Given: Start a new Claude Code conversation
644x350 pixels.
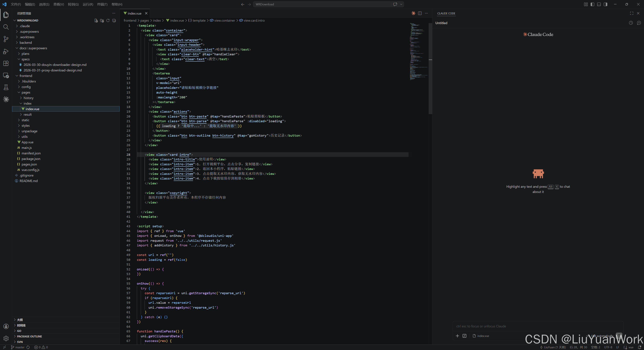Looking at the screenshot, I should click(x=639, y=23).
